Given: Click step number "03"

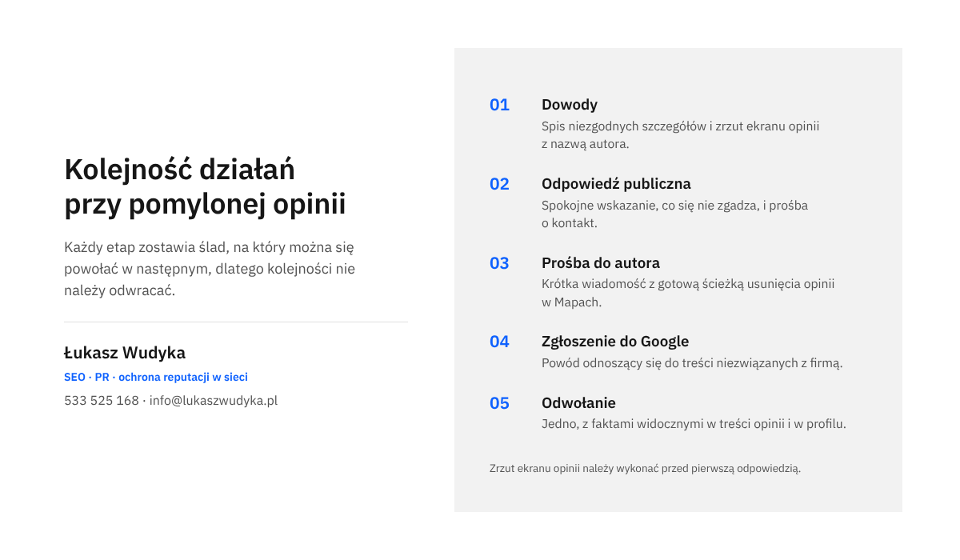Looking at the screenshot, I should coord(499,263).
